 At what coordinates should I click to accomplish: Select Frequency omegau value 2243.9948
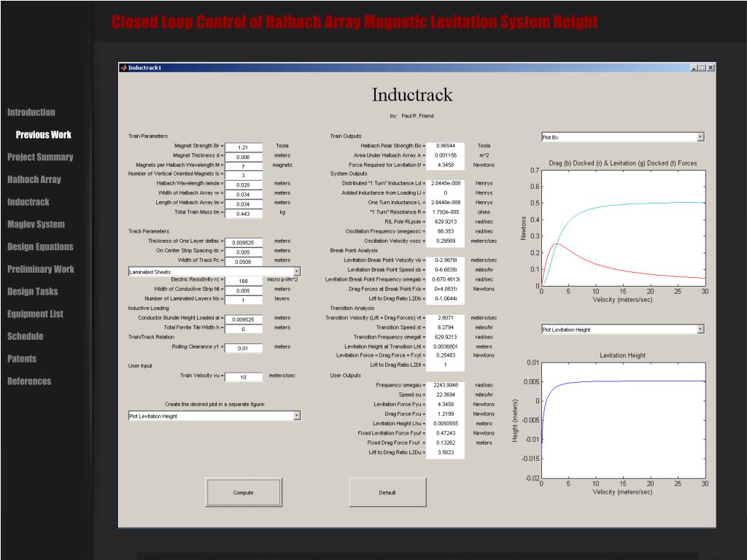(x=446, y=385)
